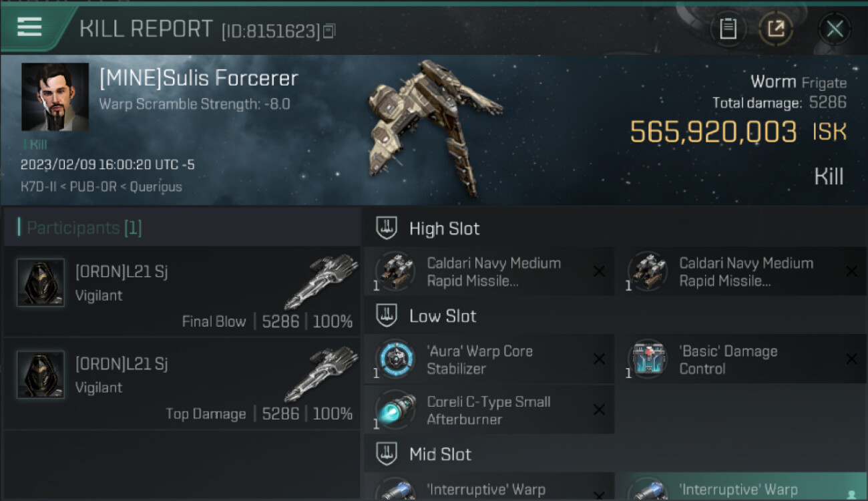Open Sulis Forcerer pilot portrait
The height and width of the screenshot is (501, 868).
pos(55,97)
